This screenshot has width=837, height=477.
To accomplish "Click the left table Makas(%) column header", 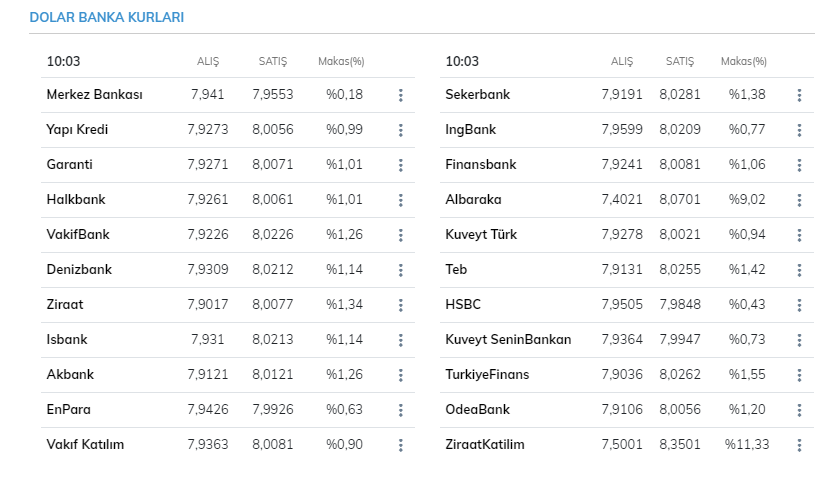I will click(x=341, y=62).
